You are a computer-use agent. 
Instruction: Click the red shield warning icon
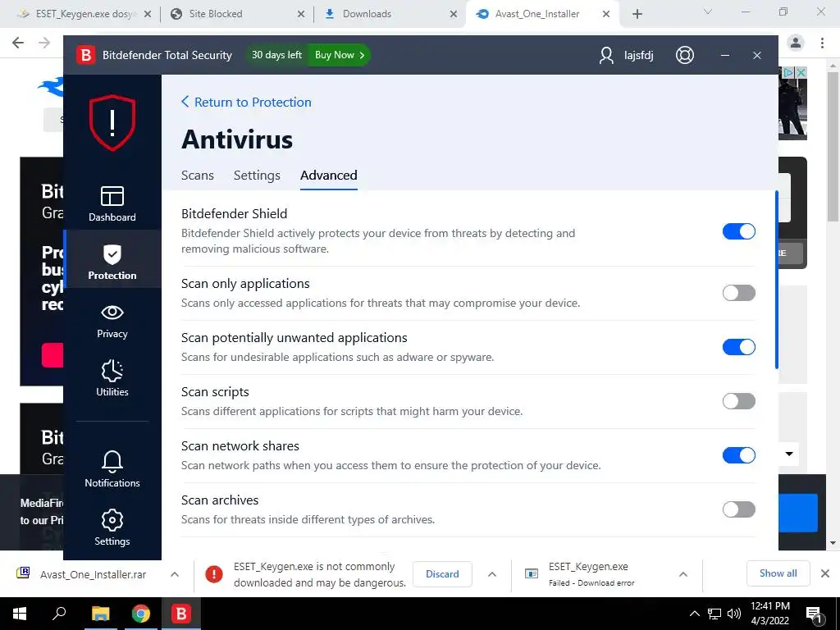click(112, 123)
